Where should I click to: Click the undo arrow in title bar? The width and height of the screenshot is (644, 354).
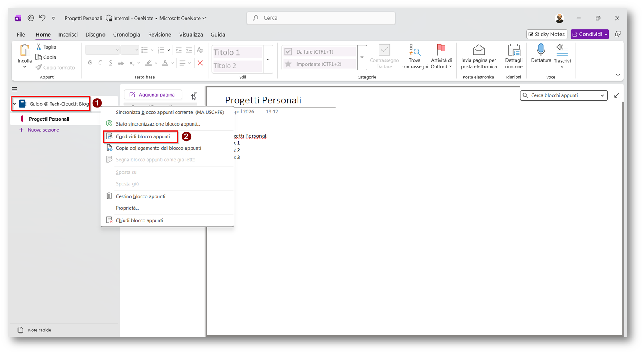[x=42, y=18]
